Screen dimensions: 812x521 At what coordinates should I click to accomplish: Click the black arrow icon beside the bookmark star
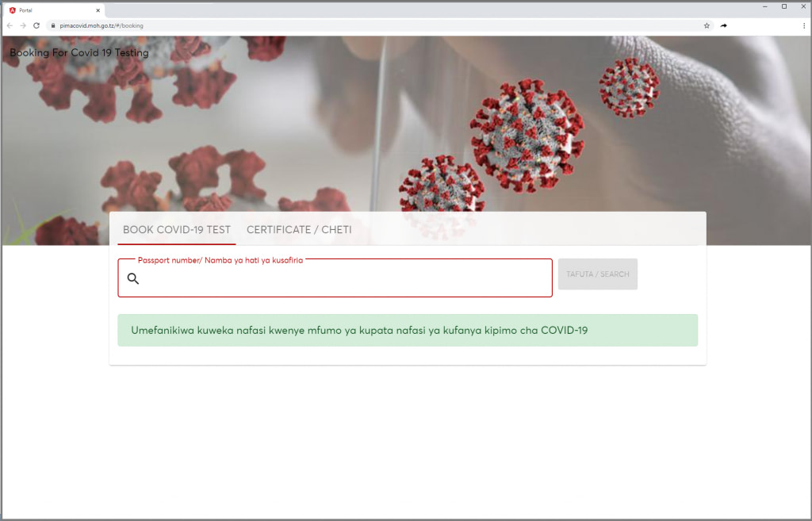click(x=724, y=25)
